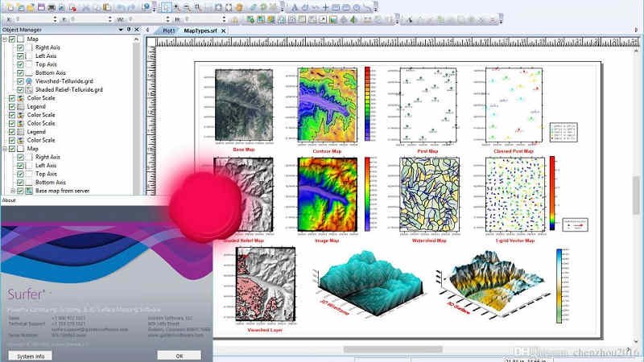
Task: Click the green triangle icon in map toolbar
Action: pos(353,19)
